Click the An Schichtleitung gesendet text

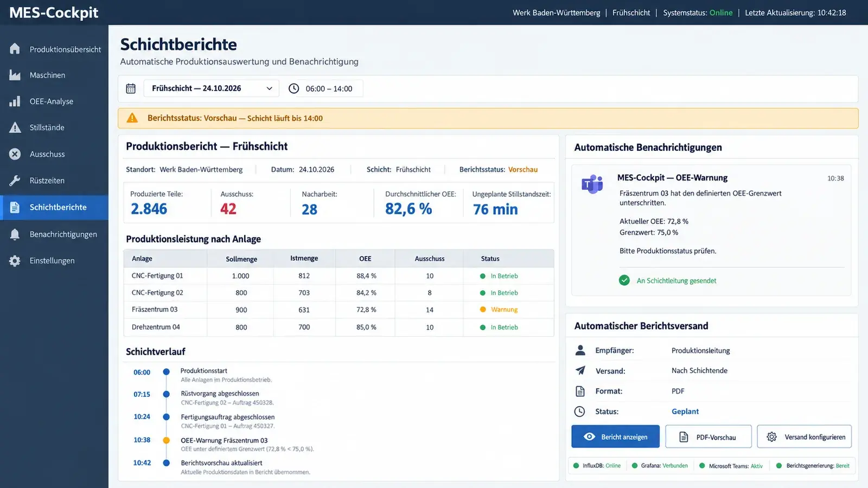tap(676, 280)
